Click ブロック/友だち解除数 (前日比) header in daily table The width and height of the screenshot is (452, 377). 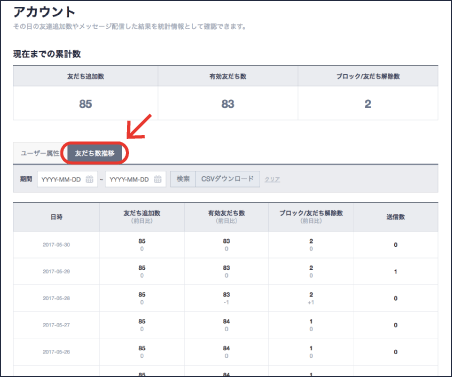[x=311, y=216]
